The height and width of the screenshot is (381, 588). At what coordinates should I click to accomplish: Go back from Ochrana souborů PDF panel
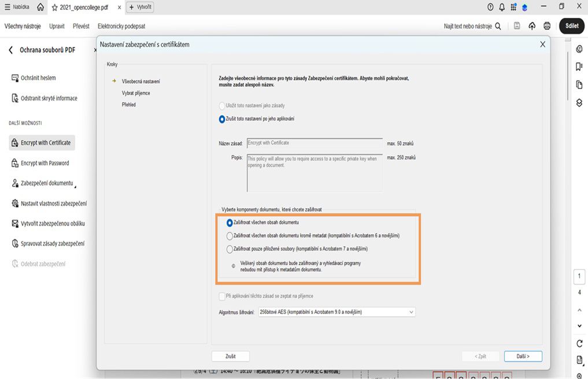(x=11, y=50)
